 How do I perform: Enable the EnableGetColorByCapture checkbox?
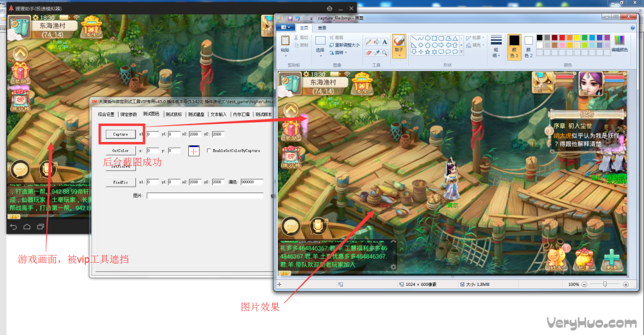(209, 151)
